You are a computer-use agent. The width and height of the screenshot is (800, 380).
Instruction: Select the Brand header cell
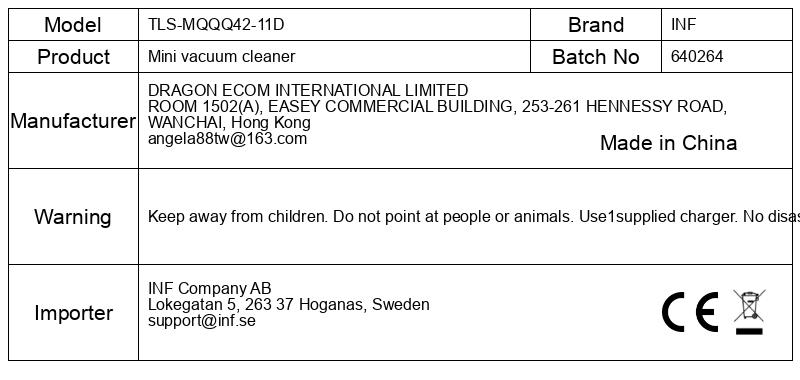pyautogui.click(x=596, y=24)
